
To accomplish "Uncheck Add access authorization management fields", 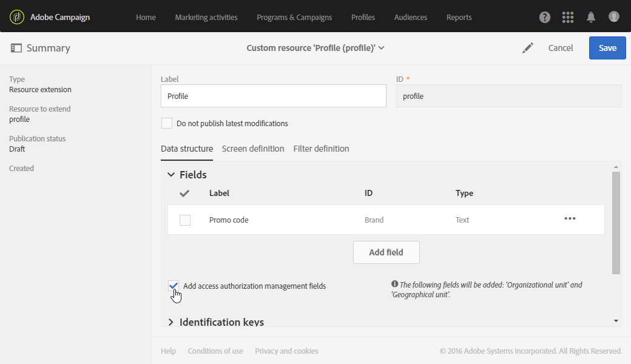I will point(174,286).
